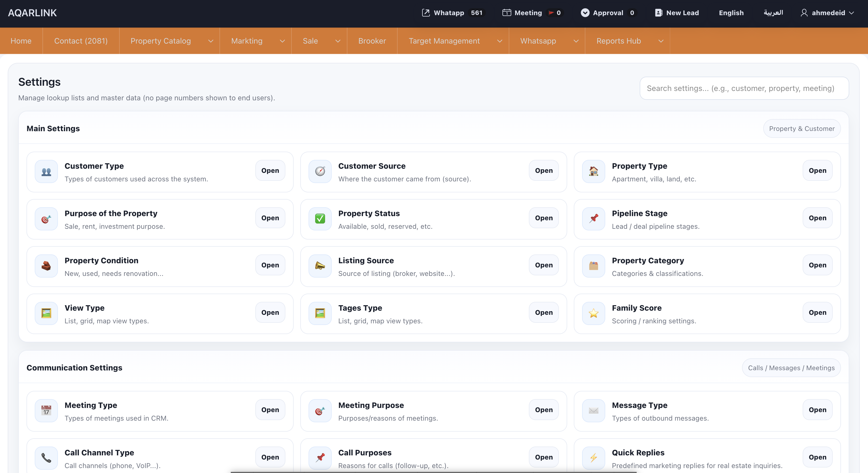Click the Call Channel Type phone icon

click(x=46, y=458)
